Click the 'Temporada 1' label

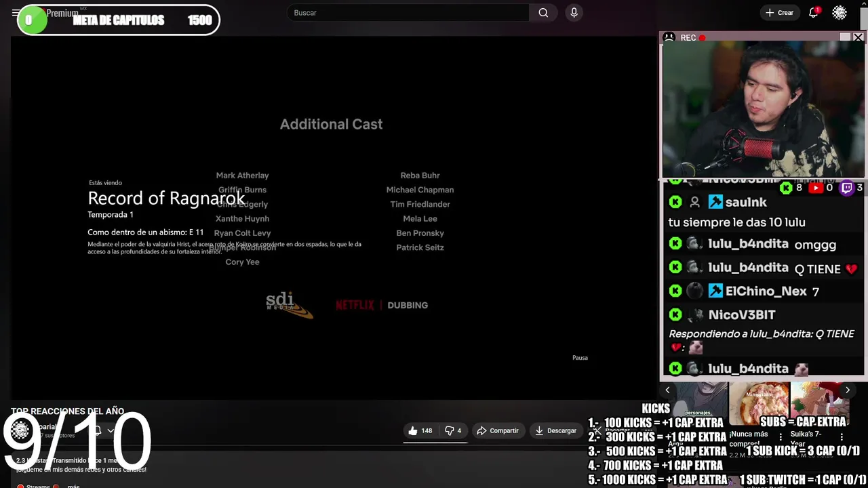(x=111, y=215)
